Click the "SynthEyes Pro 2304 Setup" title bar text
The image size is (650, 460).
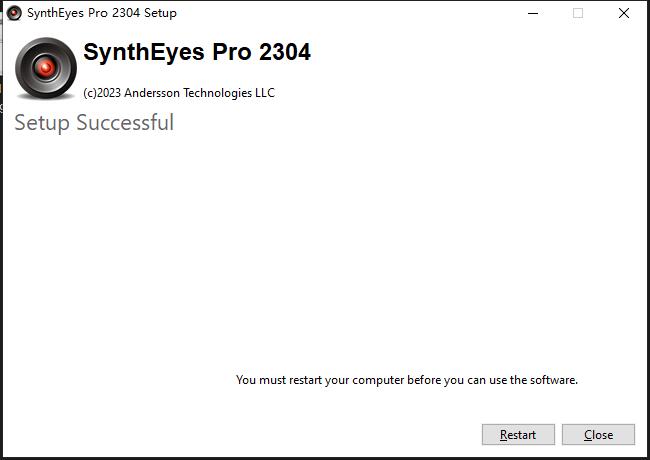(x=102, y=13)
